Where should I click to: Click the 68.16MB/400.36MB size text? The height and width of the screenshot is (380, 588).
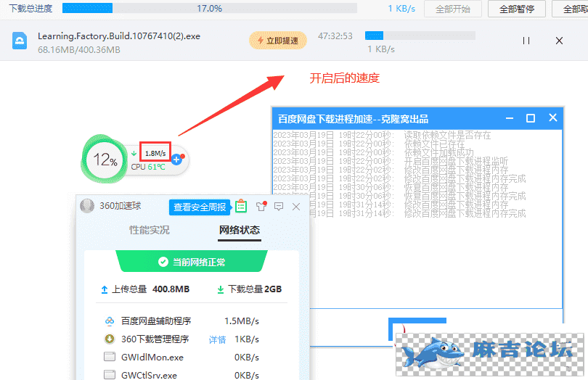(x=78, y=49)
